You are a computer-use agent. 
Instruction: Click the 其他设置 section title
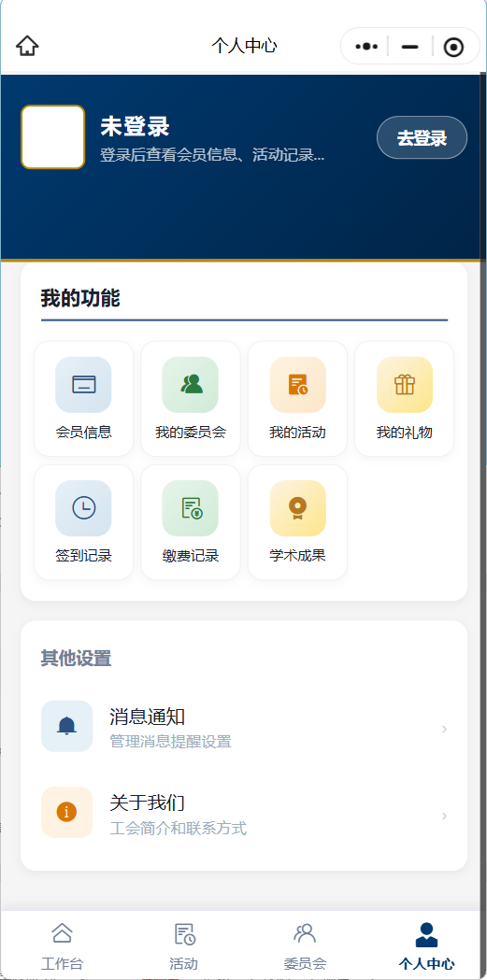[x=76, y=658]
